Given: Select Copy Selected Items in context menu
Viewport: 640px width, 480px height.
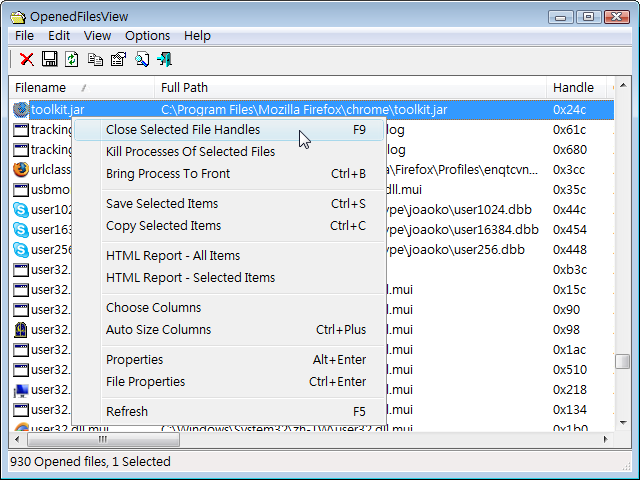Looking at the screenshot, I should [229, 226].
